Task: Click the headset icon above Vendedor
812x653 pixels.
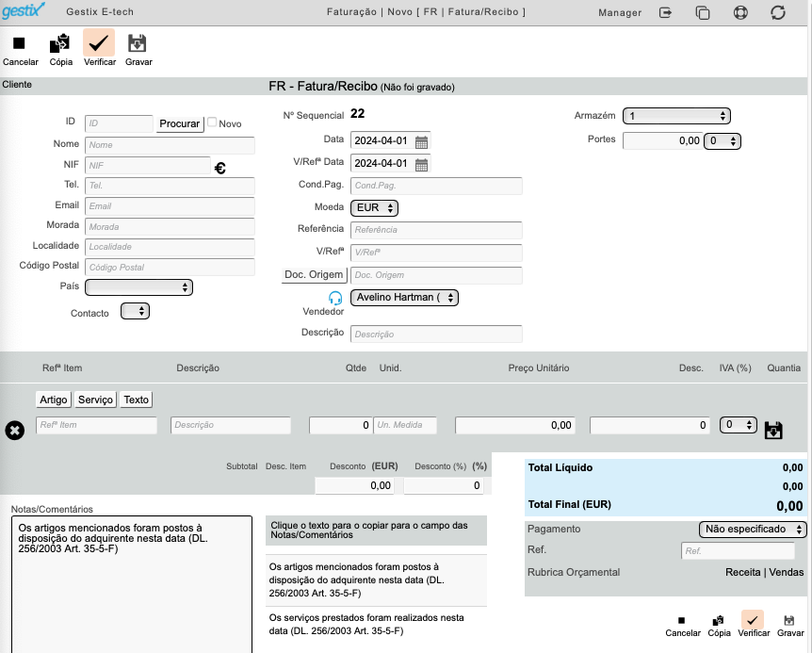Action: 335,298
